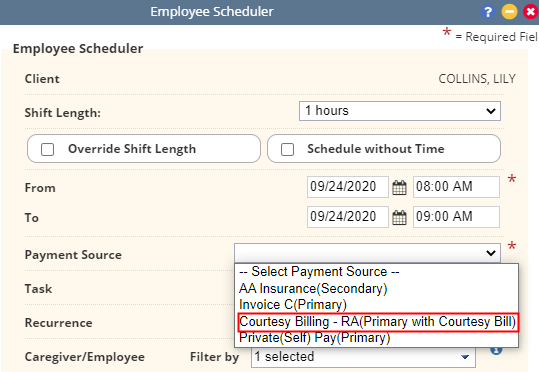Screen dimensions: 539x372
Task: Open the blue help question mark icon
Action: tap(488, 12)
